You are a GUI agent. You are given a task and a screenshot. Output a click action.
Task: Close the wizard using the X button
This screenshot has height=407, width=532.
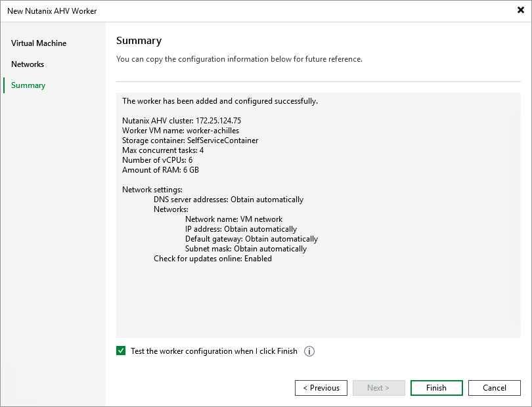[x=521, y=10]
